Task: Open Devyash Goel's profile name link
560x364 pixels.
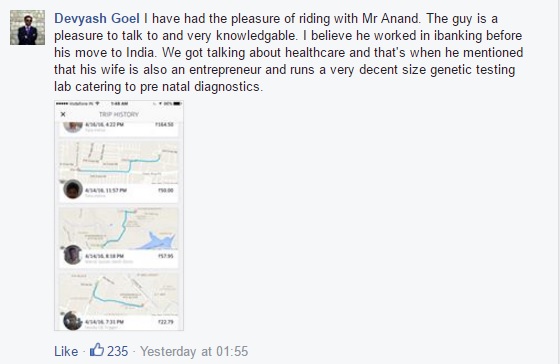Action: 97,18
